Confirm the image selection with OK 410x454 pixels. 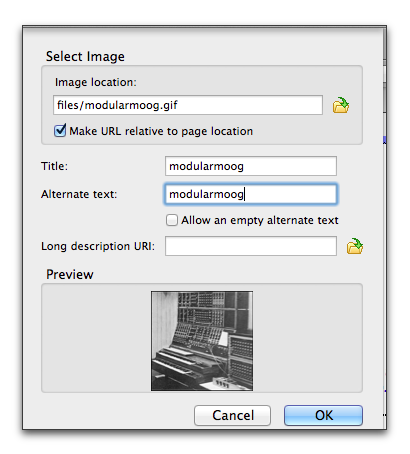[323, 415]
